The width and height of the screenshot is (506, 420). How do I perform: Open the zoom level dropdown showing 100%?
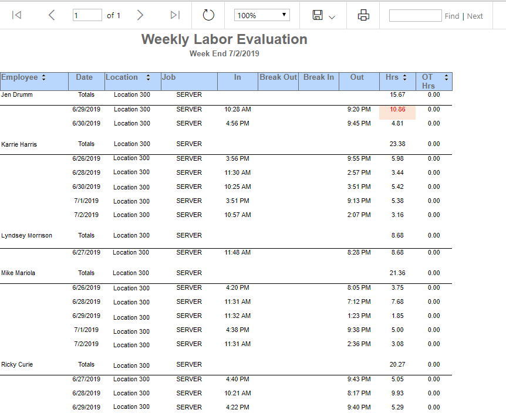coord(261,15)
